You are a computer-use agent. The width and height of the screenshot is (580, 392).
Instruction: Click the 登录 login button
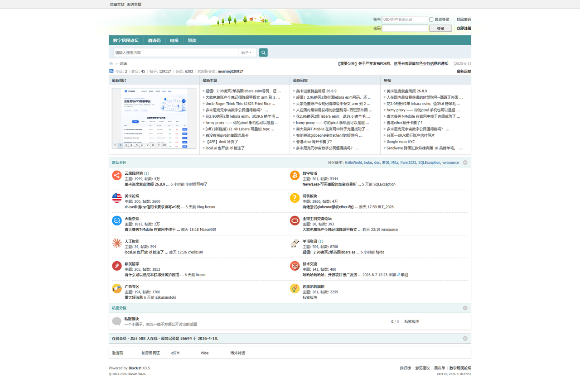point(440,28)
